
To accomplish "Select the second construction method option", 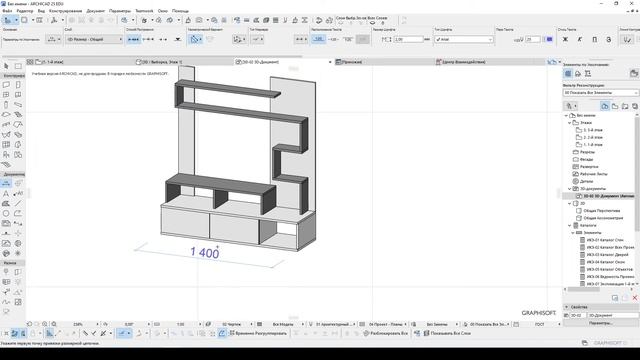I will coord(148,40).
